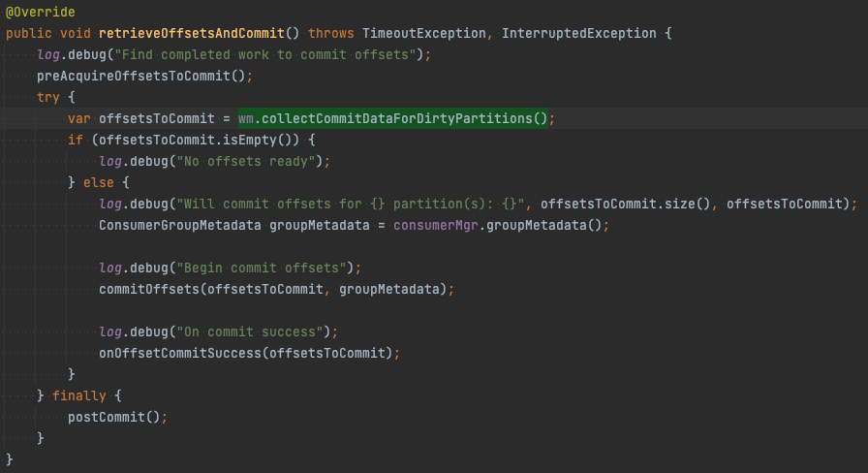This screenshot has width=868, height=473.
Task: Click the commitOffsets(offsetsToCommit, groupMetadata) call
Action: 273,289
